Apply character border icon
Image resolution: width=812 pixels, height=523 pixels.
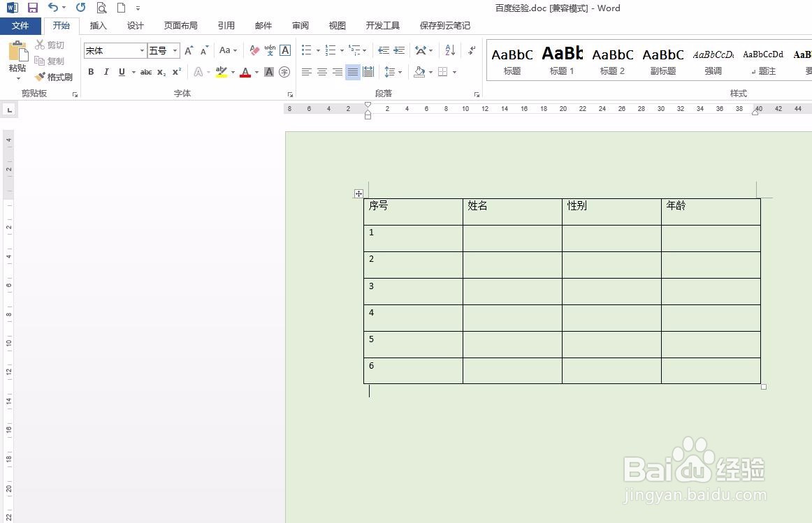coord(285,50)
